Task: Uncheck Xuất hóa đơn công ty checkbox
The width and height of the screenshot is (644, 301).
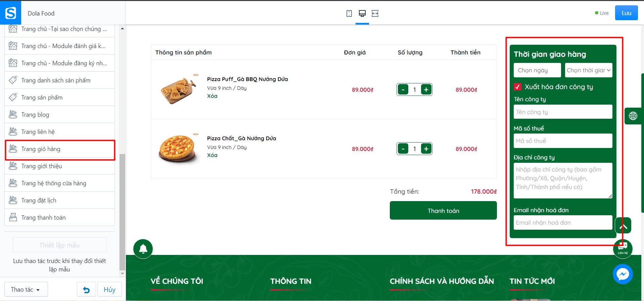Action: [x=518, y=87]
